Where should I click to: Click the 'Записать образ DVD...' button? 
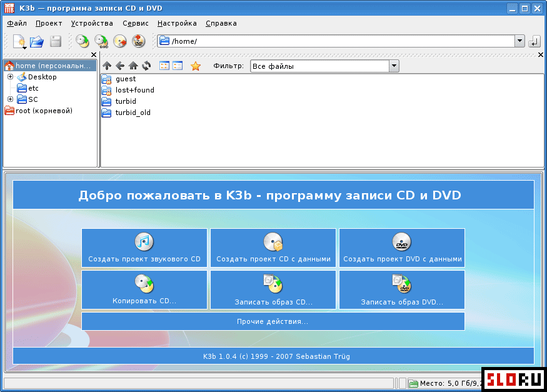pos(402,290)
